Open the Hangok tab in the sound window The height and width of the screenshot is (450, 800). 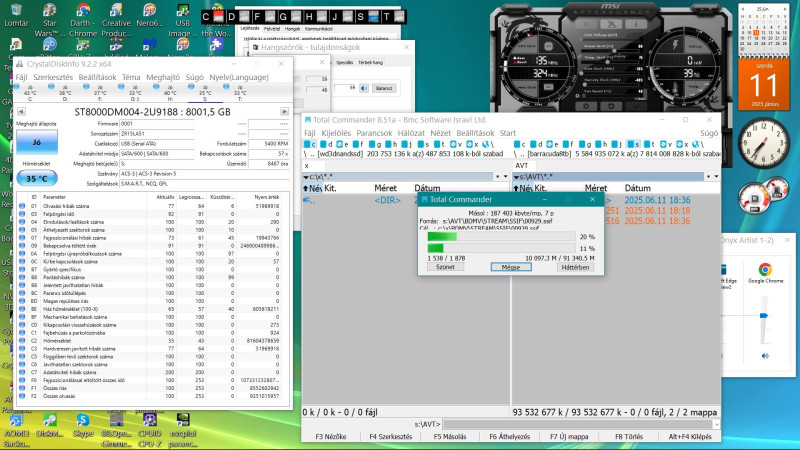292,29
